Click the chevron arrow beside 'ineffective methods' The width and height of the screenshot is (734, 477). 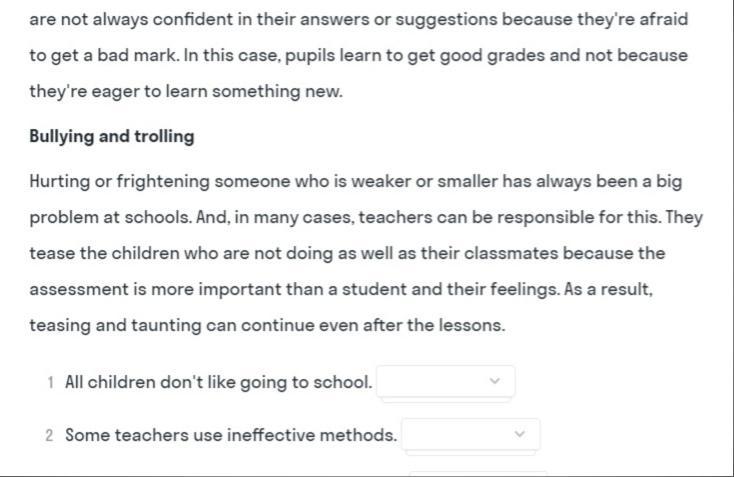pyautogui.click(x=520, y=434)
